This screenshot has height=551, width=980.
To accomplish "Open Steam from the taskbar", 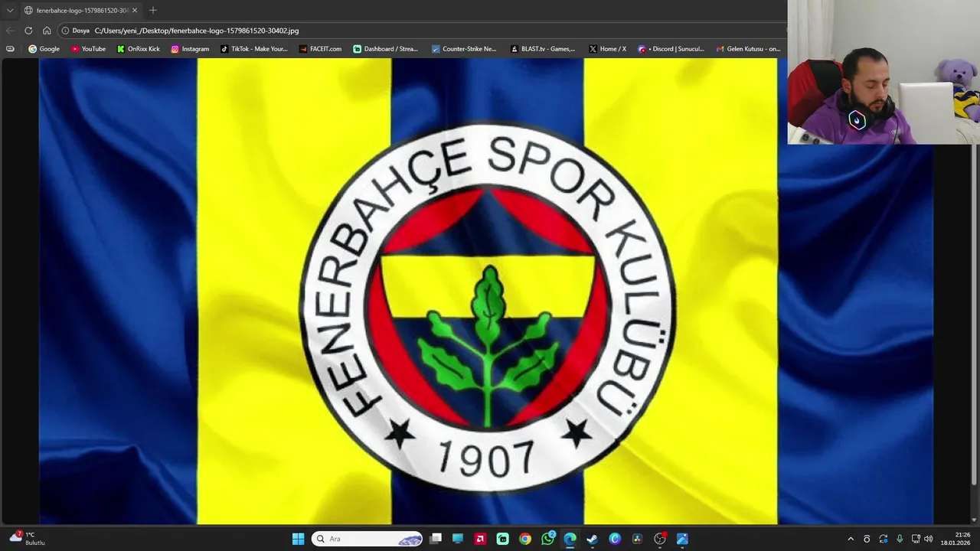I will (x=592, y=539).
